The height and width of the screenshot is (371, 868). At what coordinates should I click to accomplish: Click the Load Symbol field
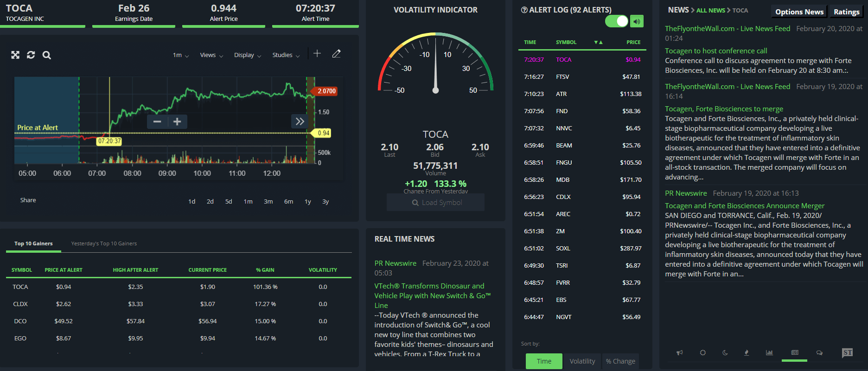tap(435, 203)
